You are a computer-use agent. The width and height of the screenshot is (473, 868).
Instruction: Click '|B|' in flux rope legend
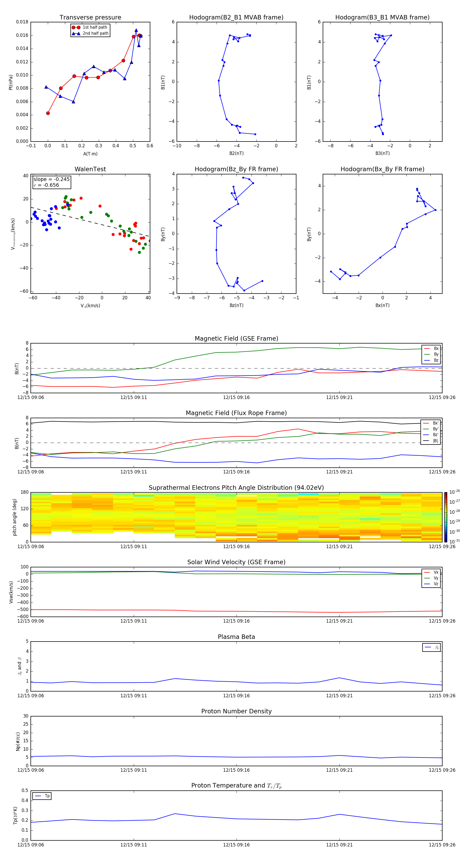[x=435, y=441]
